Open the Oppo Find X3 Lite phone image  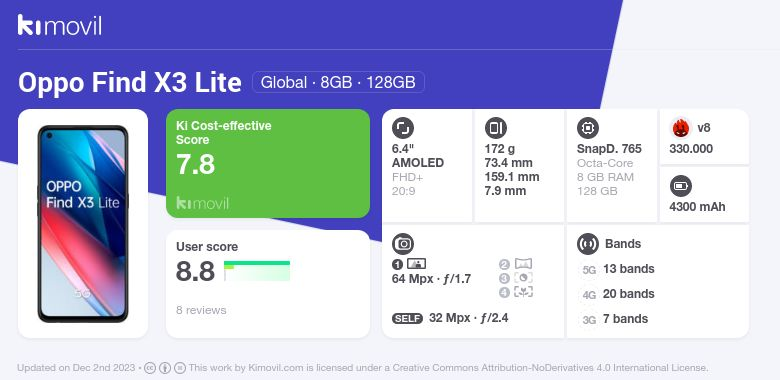(83, 224)
